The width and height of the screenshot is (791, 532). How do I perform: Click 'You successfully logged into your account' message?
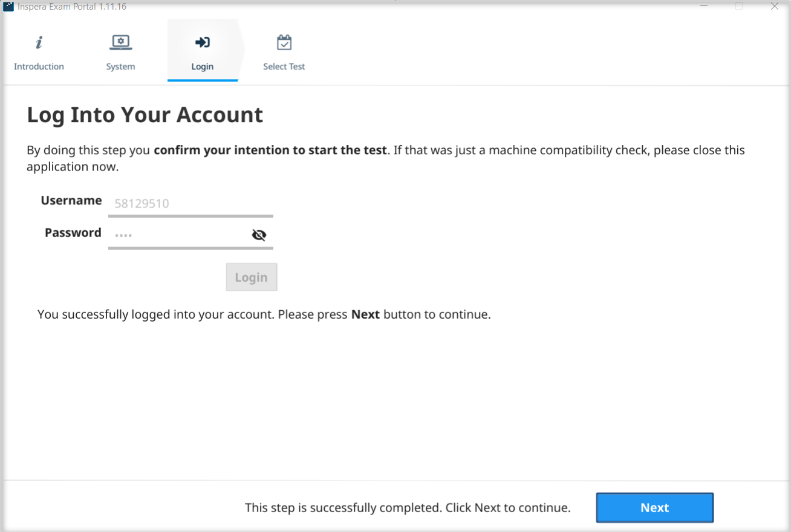coord(264,314)
